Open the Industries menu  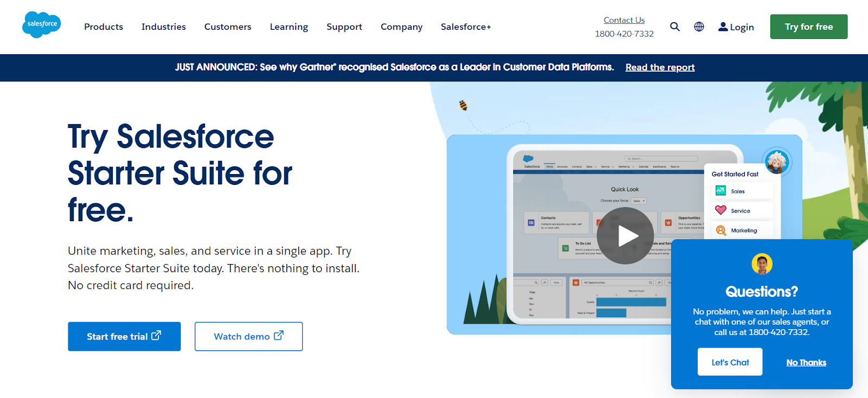pos(164,27)
